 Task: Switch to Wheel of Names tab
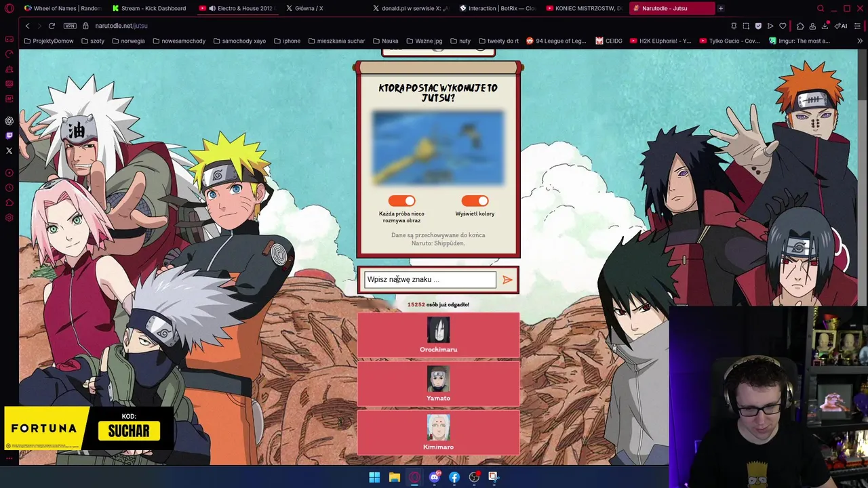[x=62, y=8]
